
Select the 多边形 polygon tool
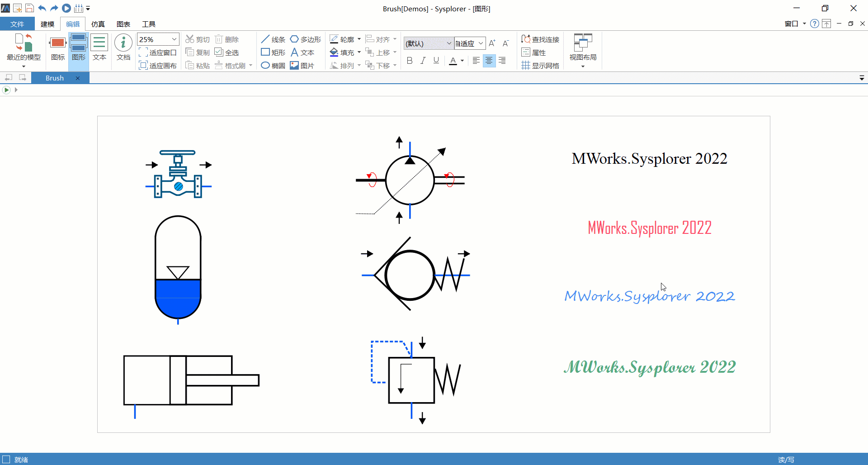click(x=306, y=39)
